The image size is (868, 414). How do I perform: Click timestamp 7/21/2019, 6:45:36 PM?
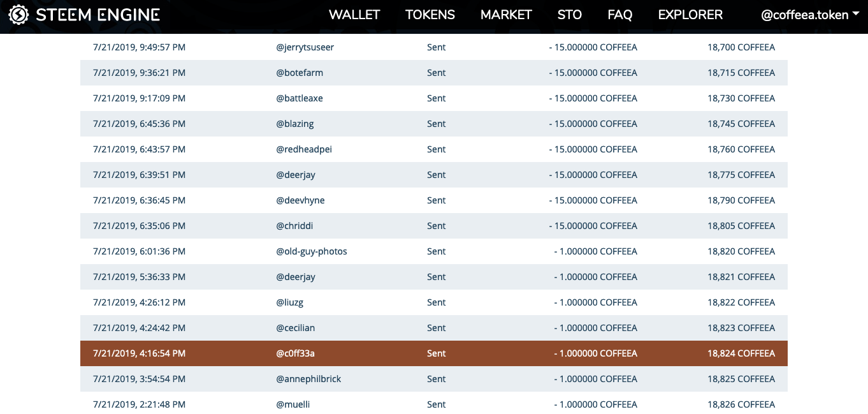click(139, 124)
